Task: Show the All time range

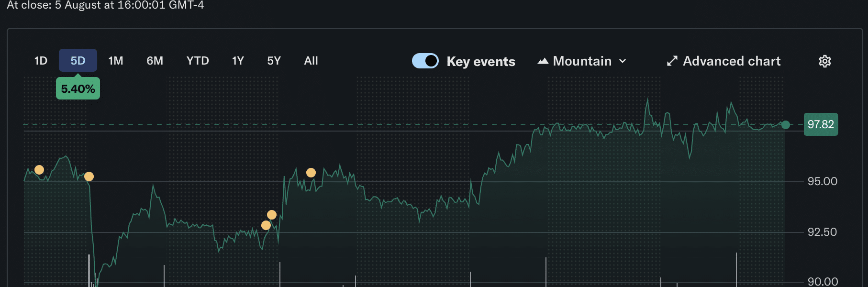Action: point(311,61)
